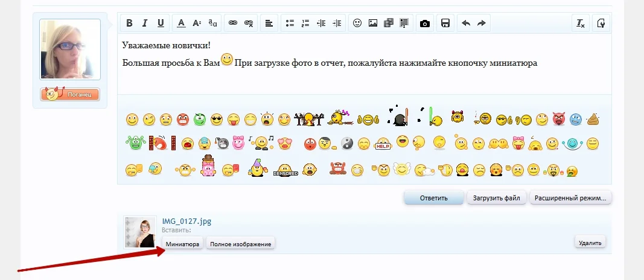Image resolution: width=644 pixels, height=280 pixels.
Task: Delete the attachment with Удалить
Action: [x=590, y=243]
